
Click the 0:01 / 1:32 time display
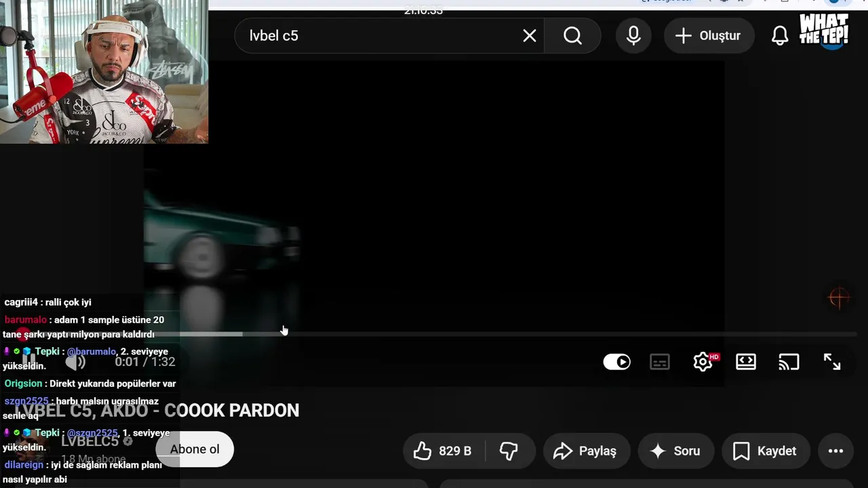(x=145, y=362)
